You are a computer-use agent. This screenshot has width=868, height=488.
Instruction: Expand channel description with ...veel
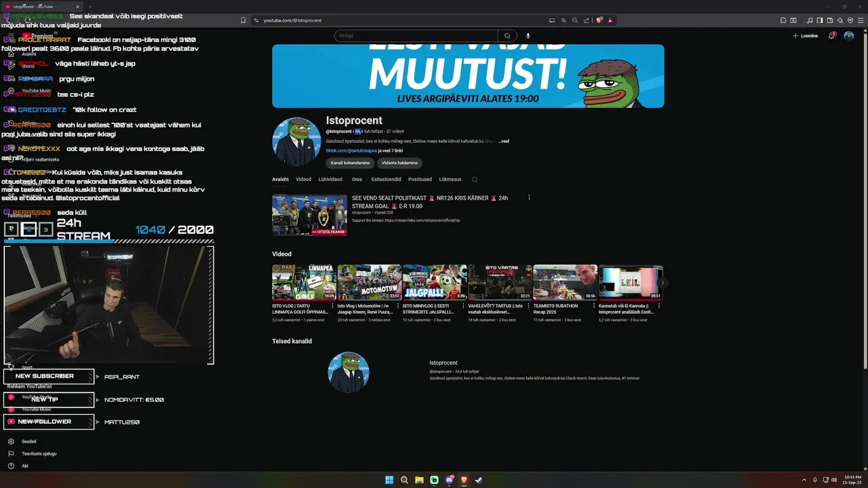[x=504, y=141]
